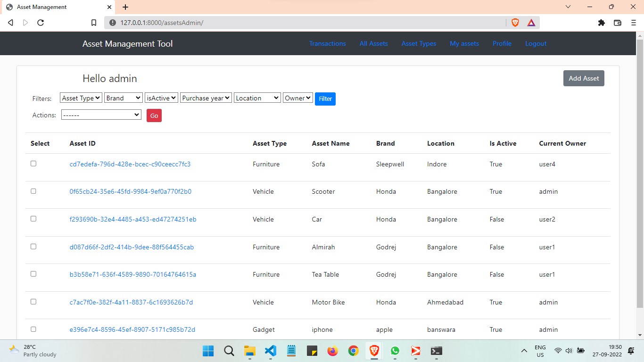Image resolution: width=644 pixels, height=362 pixels.
Task: Select checkbox for Sofa asset row
Action: pos(33,164)
